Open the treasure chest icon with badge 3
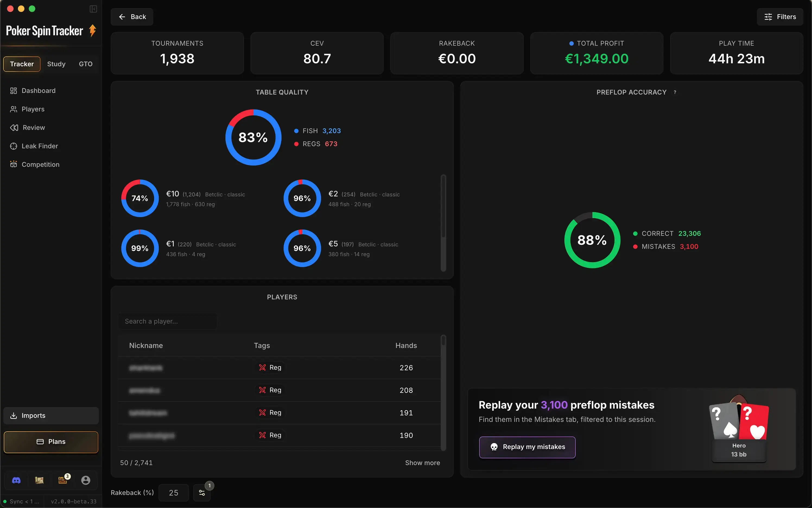Screen dimensions: 812x508 pos(63,480)
